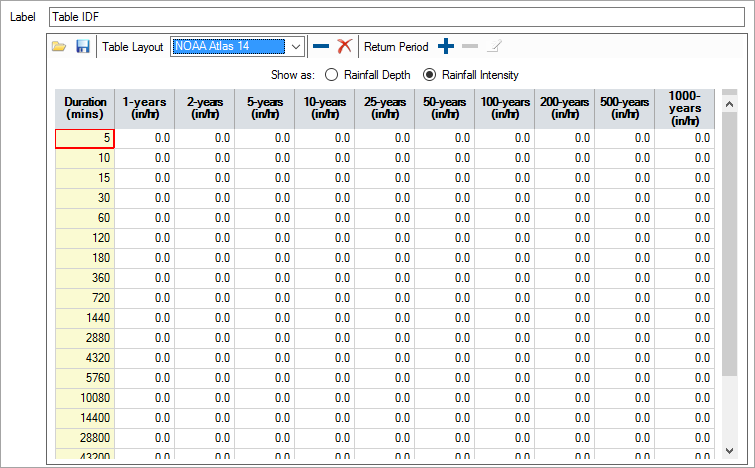The image size is (755, 468).
Task: Select the 2-years (in/hr) column header
Action: (205, 109)
